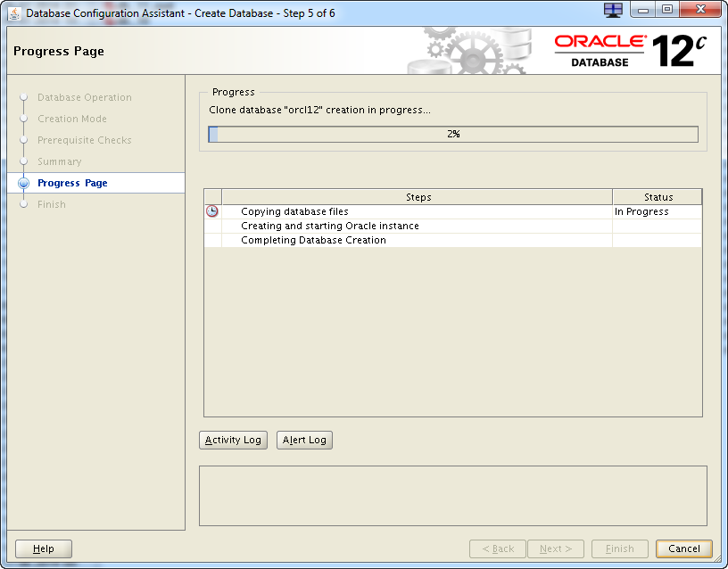This screenshot has width=728, height=569.
Task: Open the Alert Log
Action: tap(304, 440)
